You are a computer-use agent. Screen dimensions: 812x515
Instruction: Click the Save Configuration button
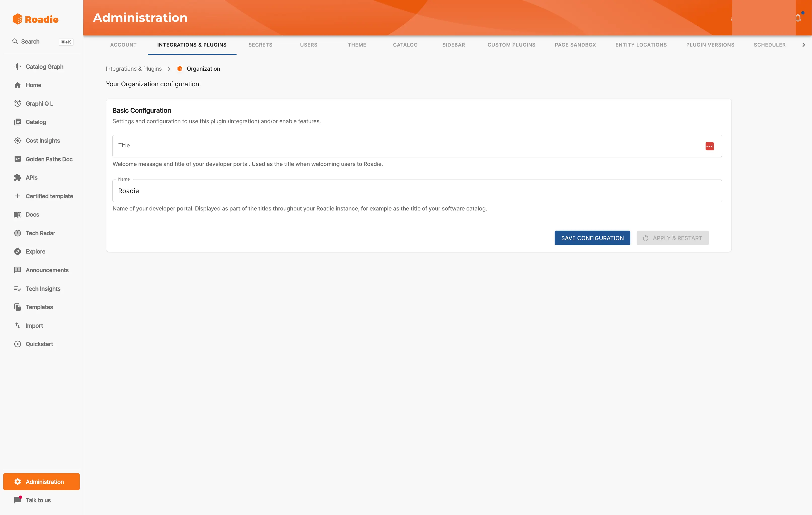(592, 238)
